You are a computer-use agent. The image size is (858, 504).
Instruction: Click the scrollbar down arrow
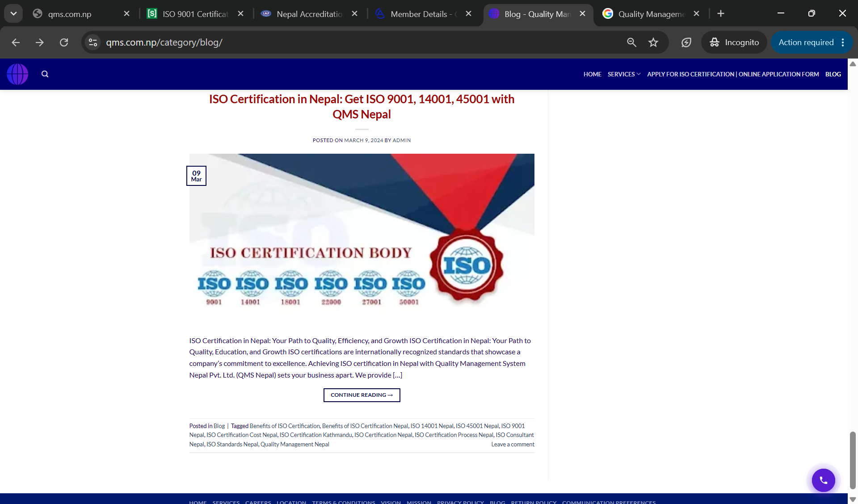853,500
